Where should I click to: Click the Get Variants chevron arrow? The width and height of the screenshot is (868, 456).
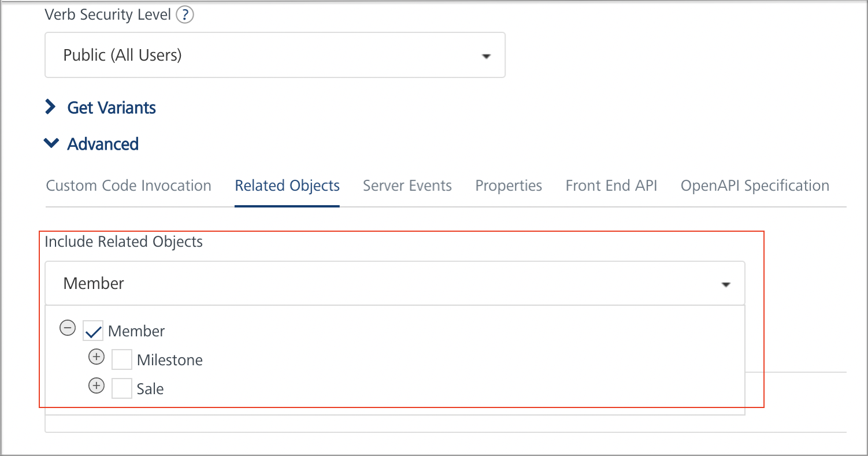pyautogui.click(x=51, y=107)
